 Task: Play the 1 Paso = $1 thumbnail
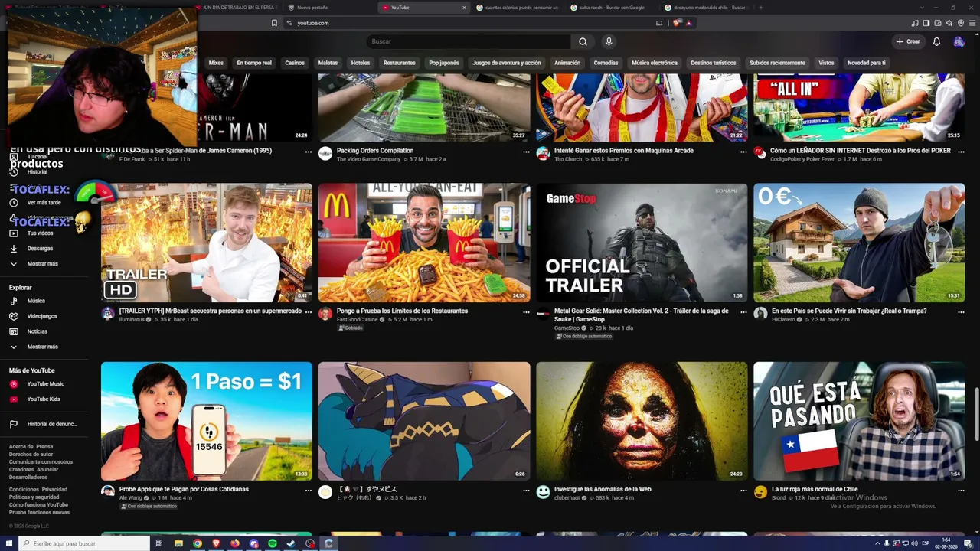click(x=207, y=421)
